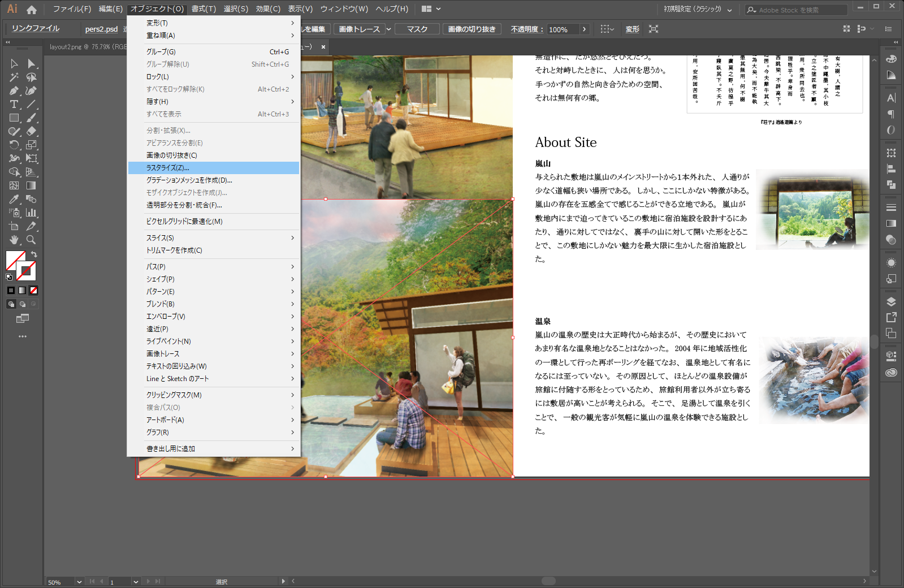Select the Free Transform tool
Screen dimensions: 904x588
point(32,158)
